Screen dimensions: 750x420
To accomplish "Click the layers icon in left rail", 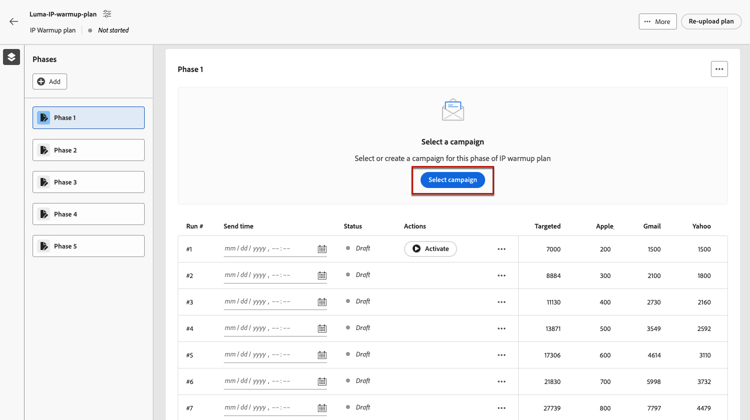I will tap(11, 58).
